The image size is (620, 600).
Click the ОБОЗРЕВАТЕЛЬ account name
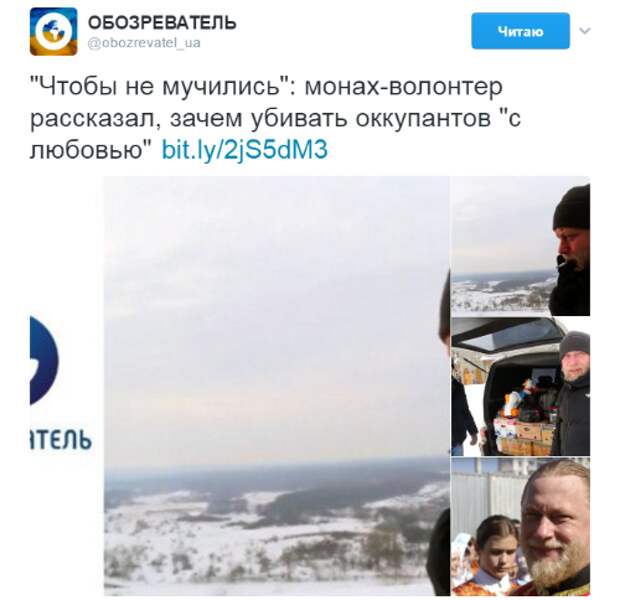pos(162,23)
